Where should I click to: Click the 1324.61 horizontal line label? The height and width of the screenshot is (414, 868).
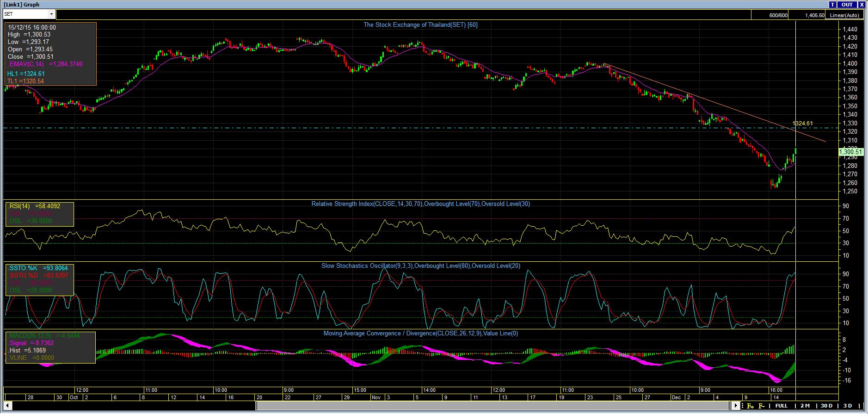802,124
